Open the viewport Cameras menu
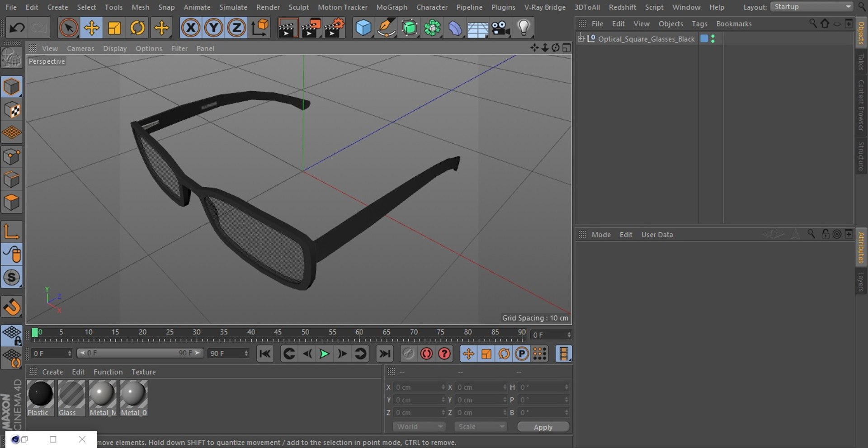This screenshot has height=448, width=868. [x=80, y=48]
